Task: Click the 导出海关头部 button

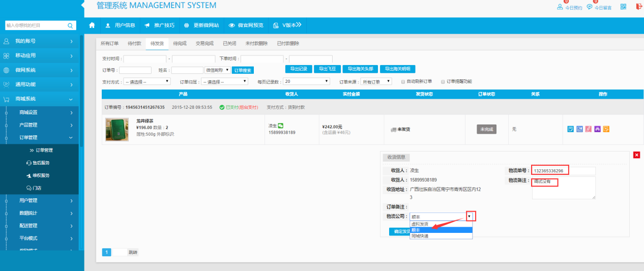Action: pos(360,69)
